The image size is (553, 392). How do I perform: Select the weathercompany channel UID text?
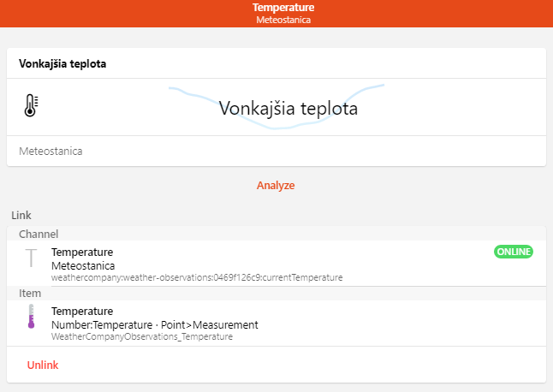pyautogui.click(x=197, y=277)
